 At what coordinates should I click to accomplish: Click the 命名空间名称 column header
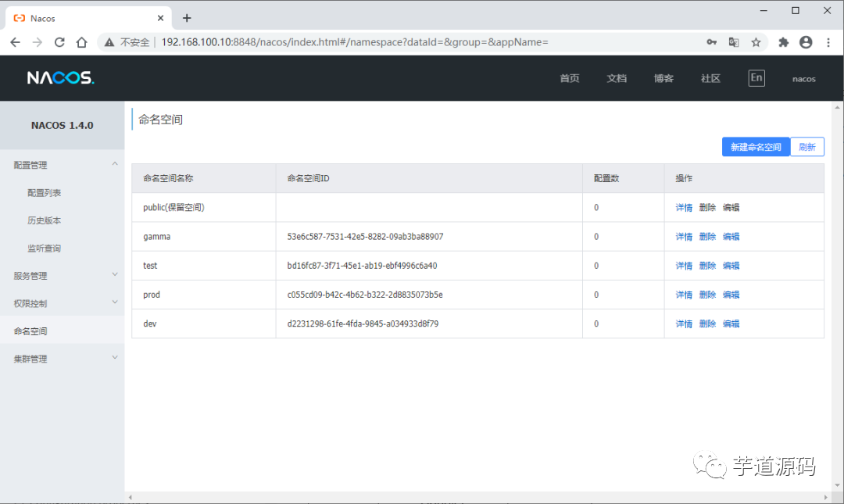tap(204, 178)
